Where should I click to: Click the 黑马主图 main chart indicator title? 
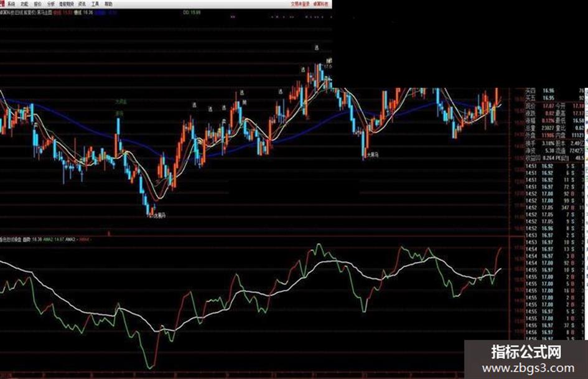point(44,12)
